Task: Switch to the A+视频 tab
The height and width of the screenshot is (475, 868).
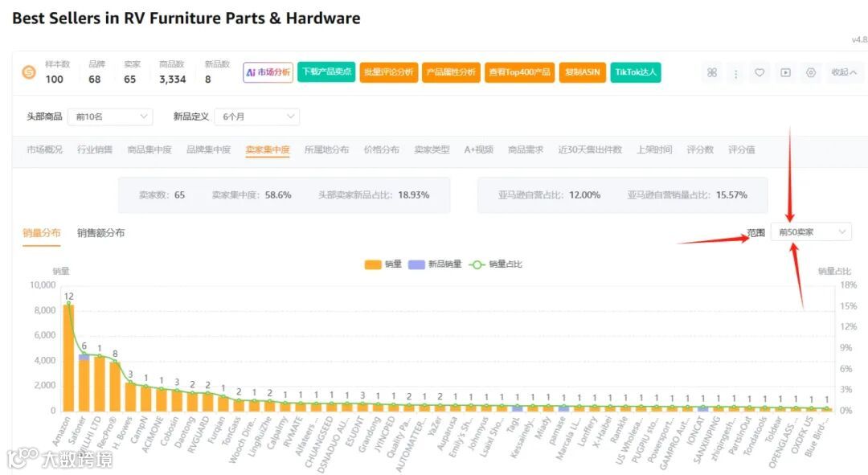Action: tap(479, 149)
